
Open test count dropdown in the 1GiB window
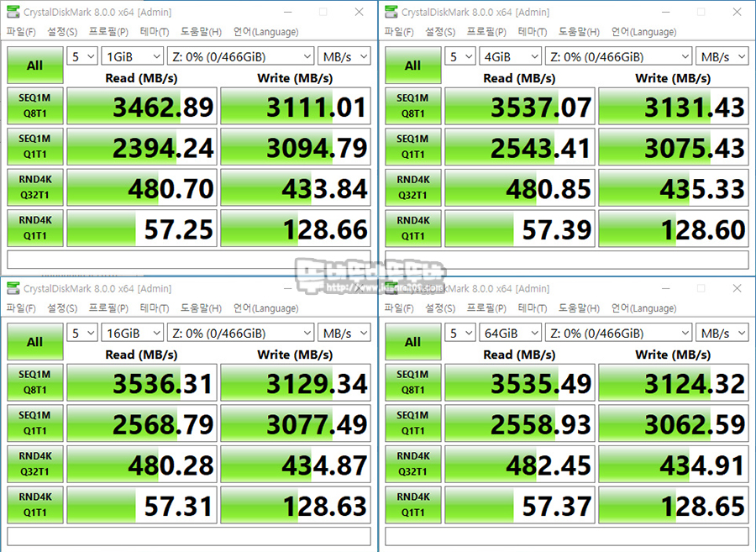(x=82, y=56)
